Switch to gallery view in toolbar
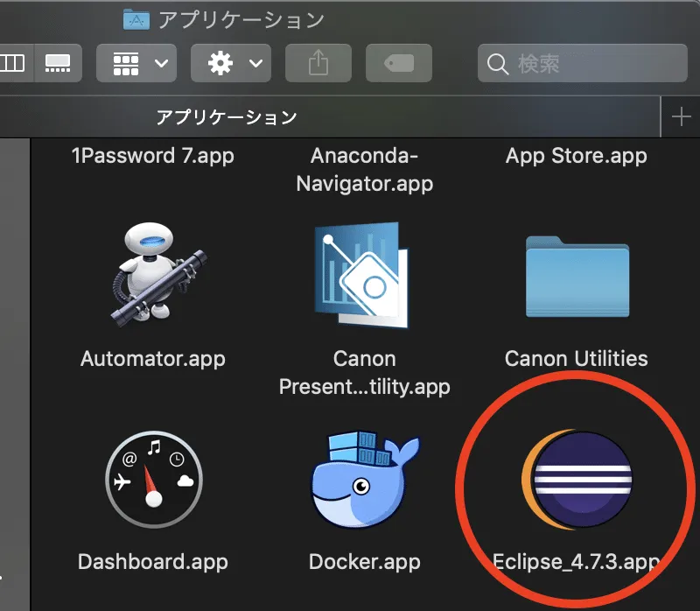Image resolution: width=700 pixels, height=611 pixels. pyautogui.click(x=58, y=63)
